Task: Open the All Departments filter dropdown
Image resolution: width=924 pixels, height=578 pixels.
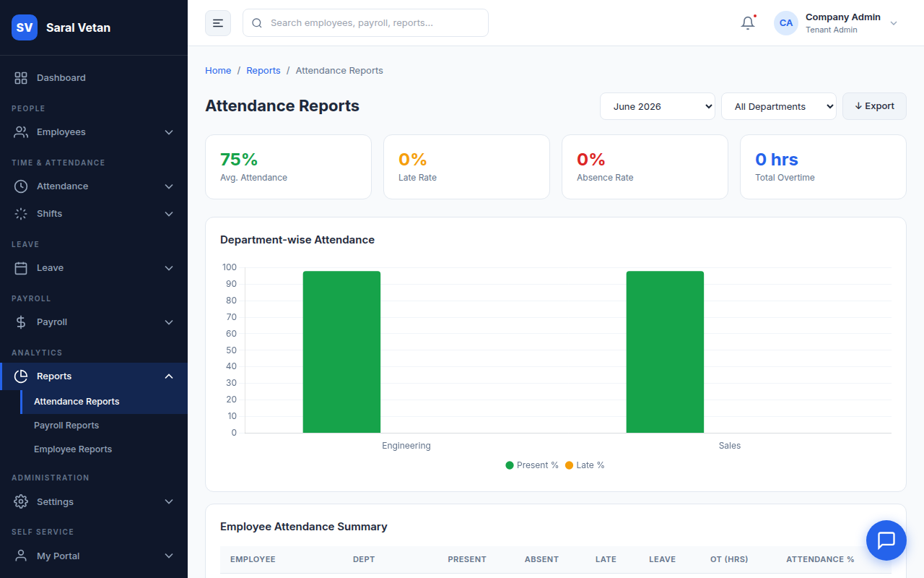Action: pyautogui.click(x=779, y=106)
